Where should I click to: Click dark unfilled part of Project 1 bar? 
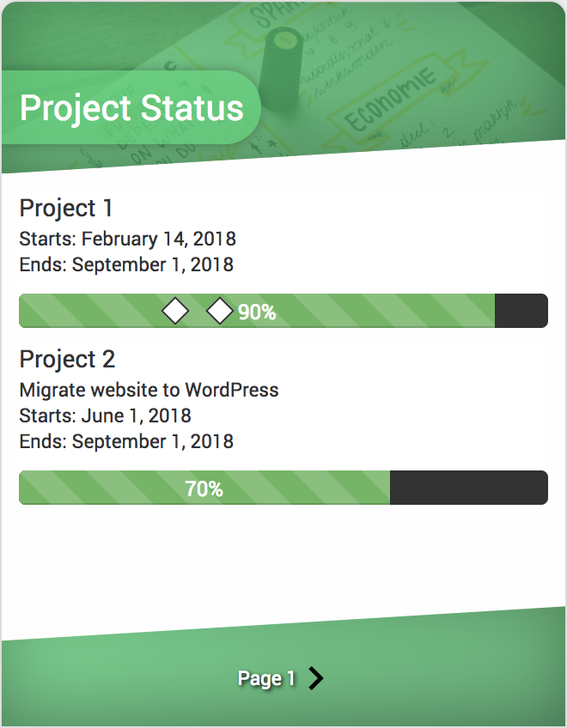pos(521,311)
